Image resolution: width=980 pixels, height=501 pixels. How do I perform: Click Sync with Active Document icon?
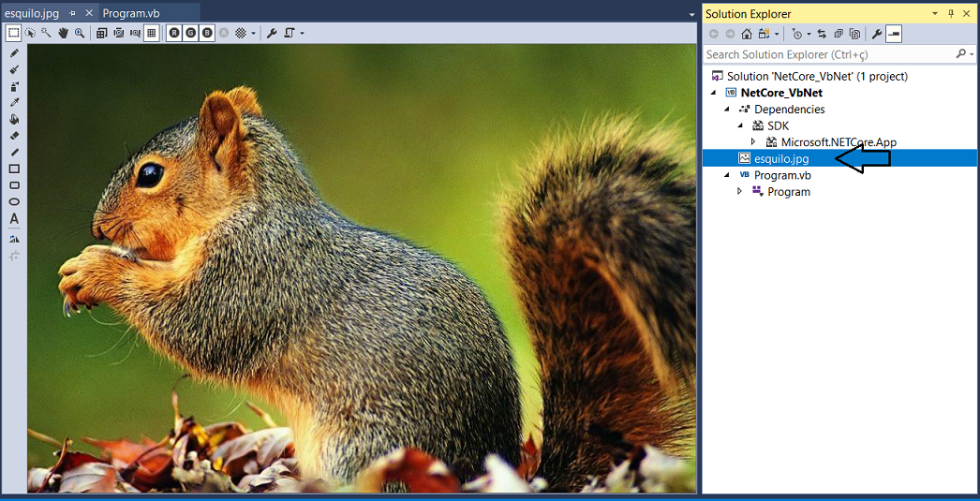[x=822, y=34]
